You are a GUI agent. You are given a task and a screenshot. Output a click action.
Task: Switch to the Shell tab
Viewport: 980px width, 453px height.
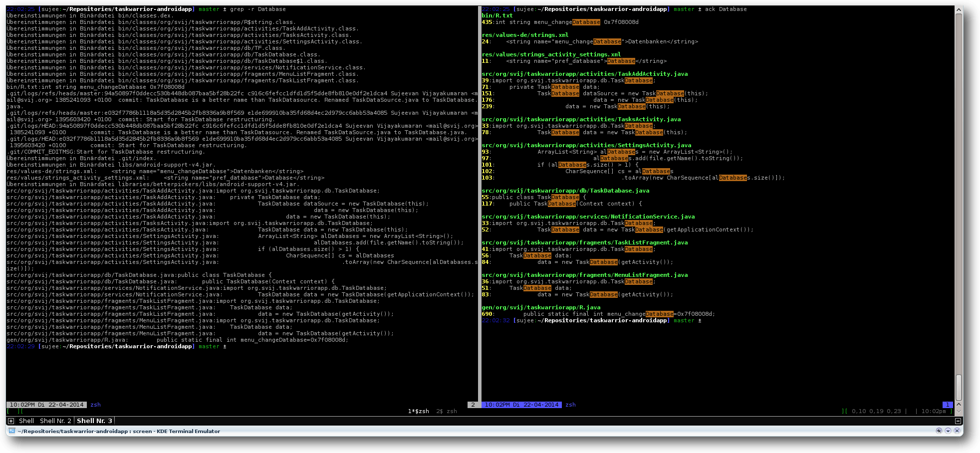[26, 421]
